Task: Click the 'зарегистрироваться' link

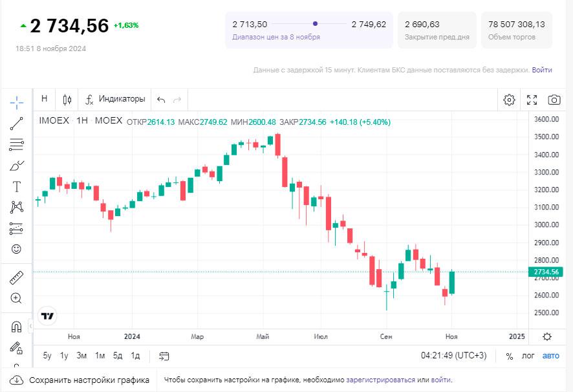Action: click(381, 380)
